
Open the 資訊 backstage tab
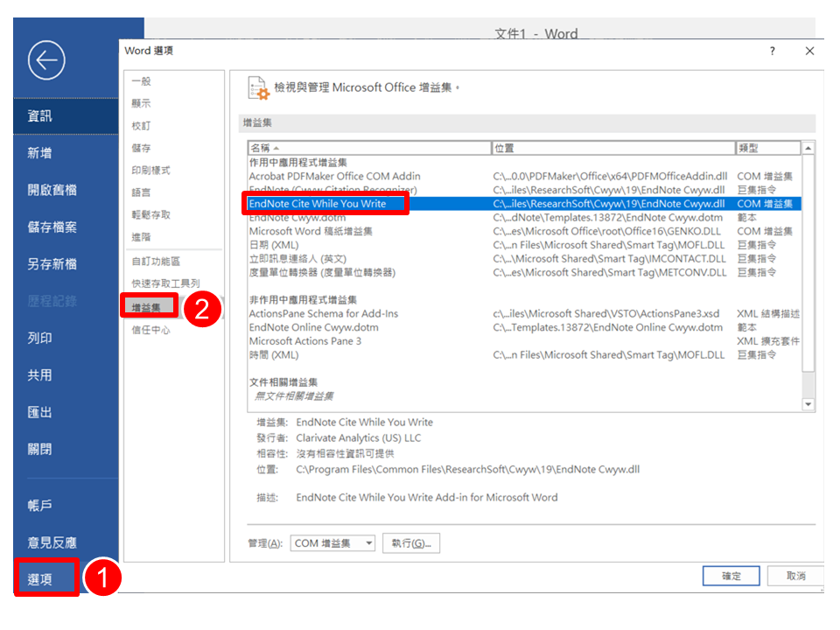(66, 115)
